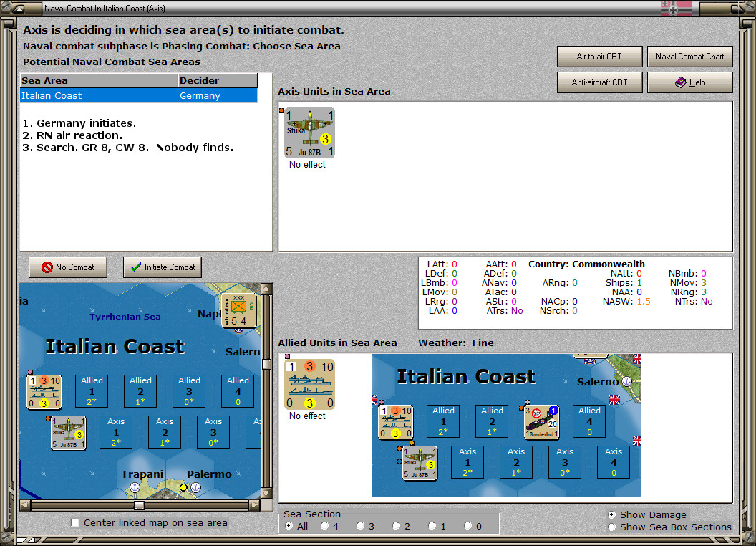This screenshot has height=546, width=756.
Task: Select the naval unit counter under Allied Units
Action: point(309,384)
